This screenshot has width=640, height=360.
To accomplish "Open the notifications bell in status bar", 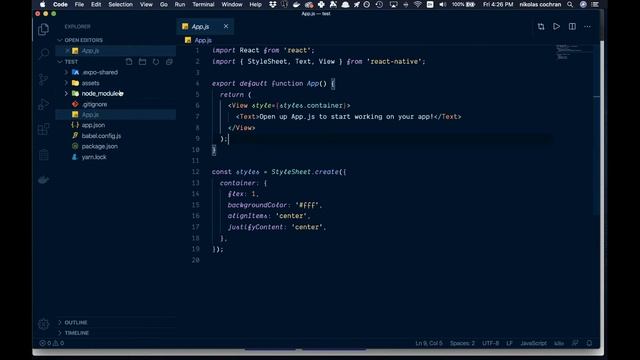I will click(589, 343).
